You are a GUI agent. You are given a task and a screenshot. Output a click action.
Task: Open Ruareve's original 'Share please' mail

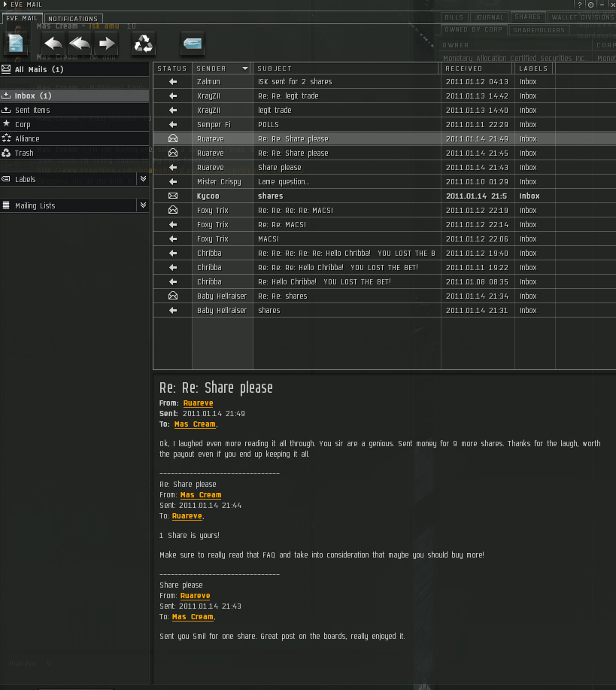(384, 168)
